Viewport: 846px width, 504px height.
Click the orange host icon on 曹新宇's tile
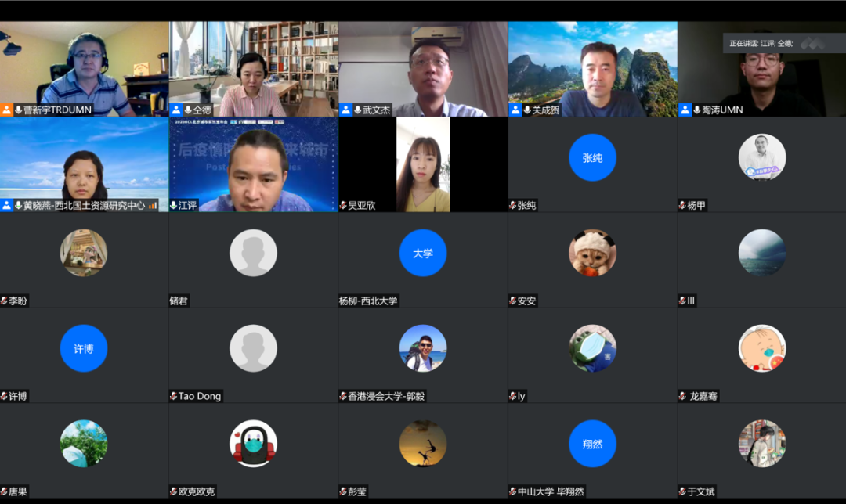coord(7,110)
